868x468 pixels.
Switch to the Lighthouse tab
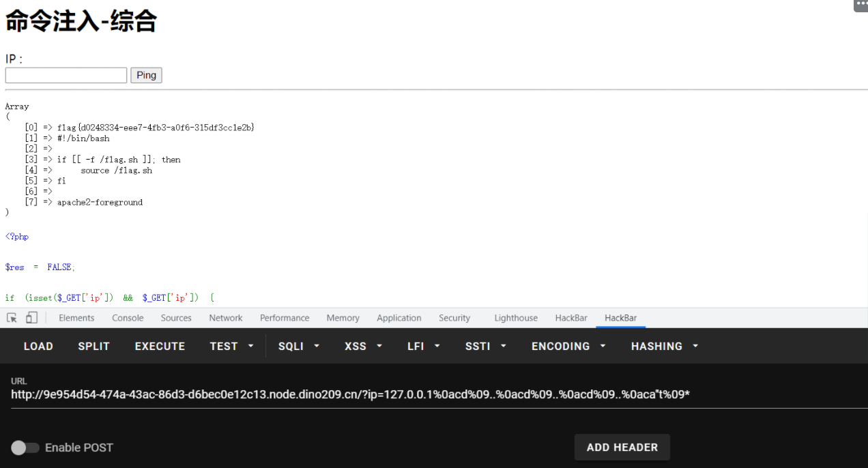click(516, 318)
